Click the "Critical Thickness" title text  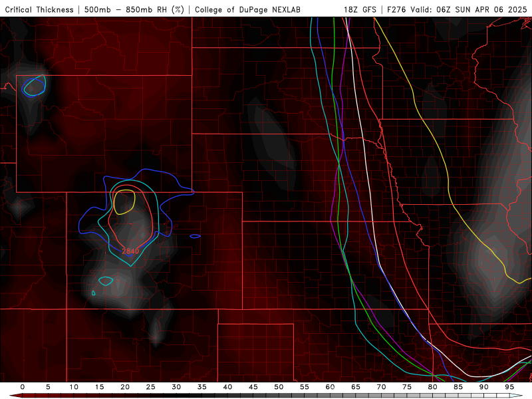click(x=39, y=10)
